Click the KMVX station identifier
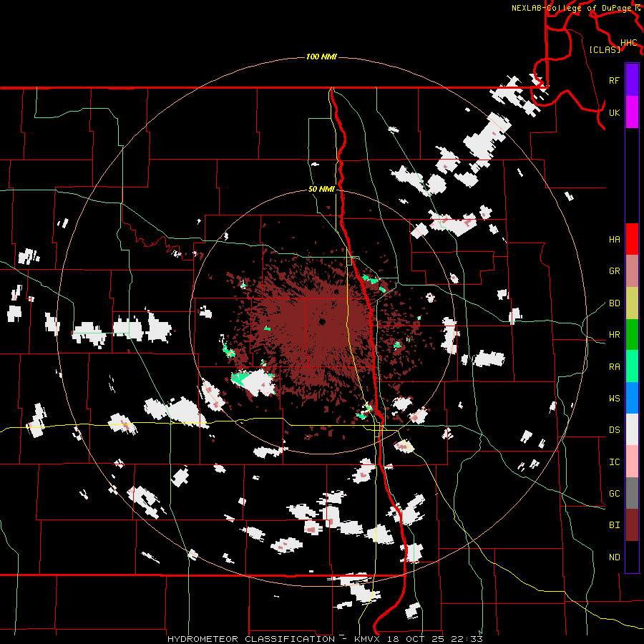 coord(369,639)
